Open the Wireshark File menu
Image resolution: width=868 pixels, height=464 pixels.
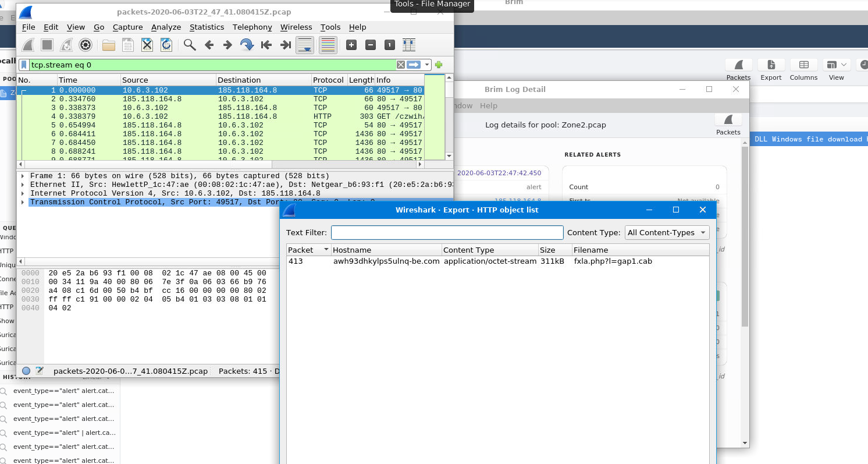tap(29, 27)
